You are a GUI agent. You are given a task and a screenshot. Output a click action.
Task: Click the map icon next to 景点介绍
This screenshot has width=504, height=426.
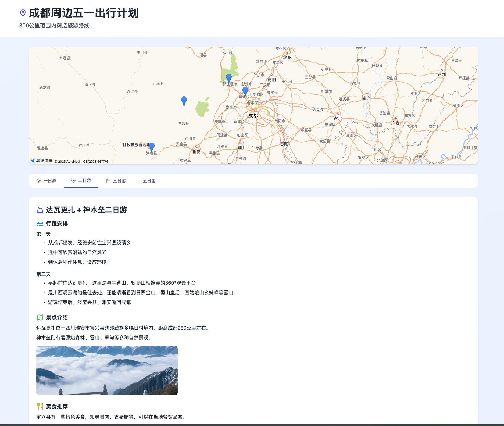pyautogui.click(x=40, y=318)
